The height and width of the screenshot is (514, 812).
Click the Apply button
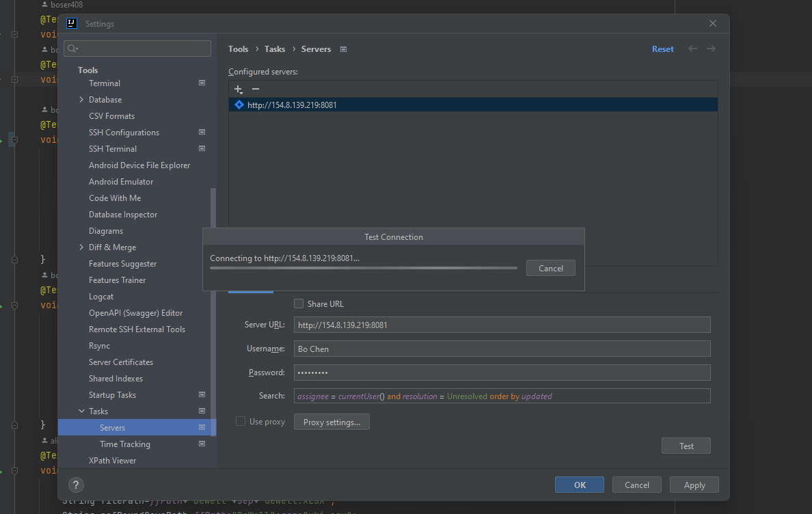click(x=694, y=485)
